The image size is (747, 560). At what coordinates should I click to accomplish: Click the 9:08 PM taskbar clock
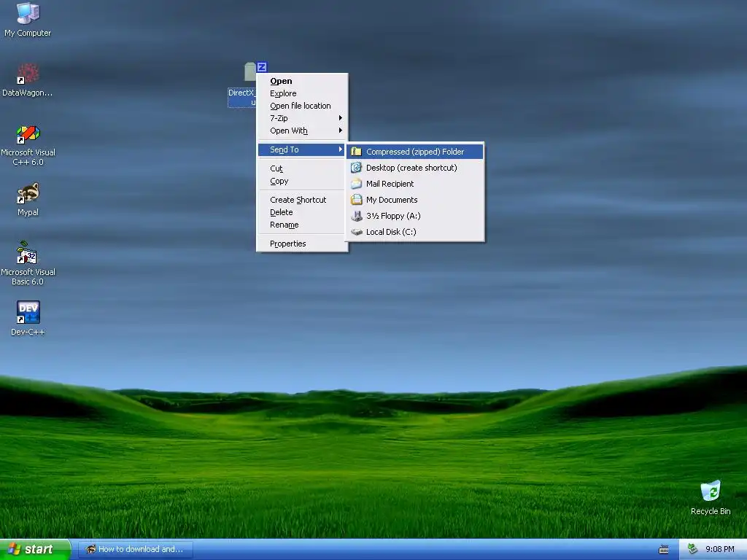[x=719, y=550]
